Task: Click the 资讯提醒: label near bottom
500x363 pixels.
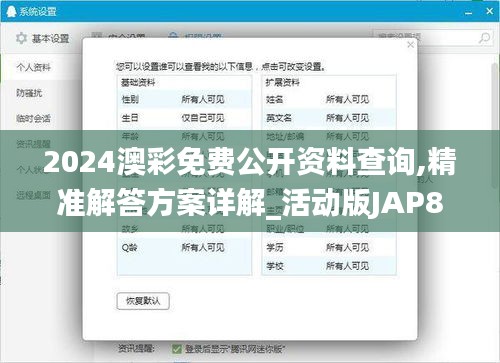Action: pyautogui.click(x=136, y=349)
